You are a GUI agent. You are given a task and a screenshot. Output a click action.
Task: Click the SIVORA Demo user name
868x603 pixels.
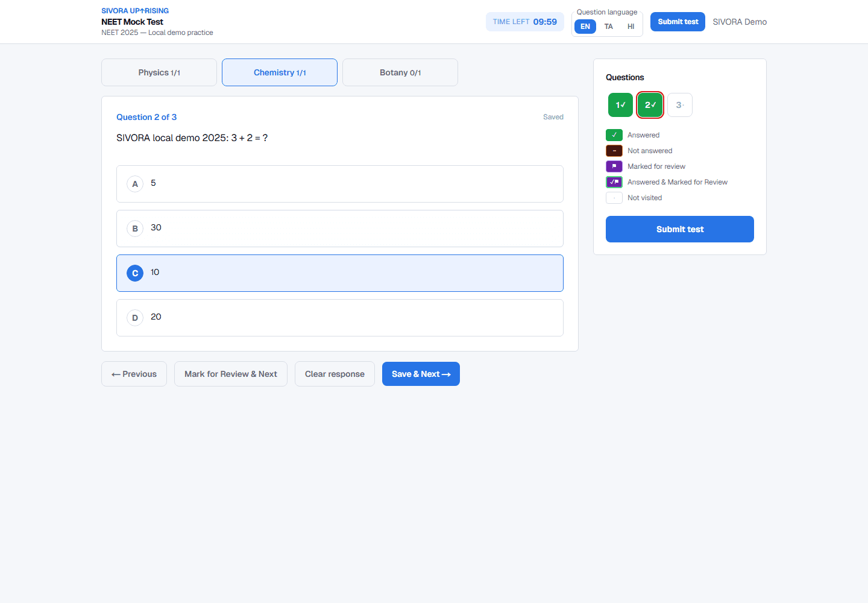point(740,22)
